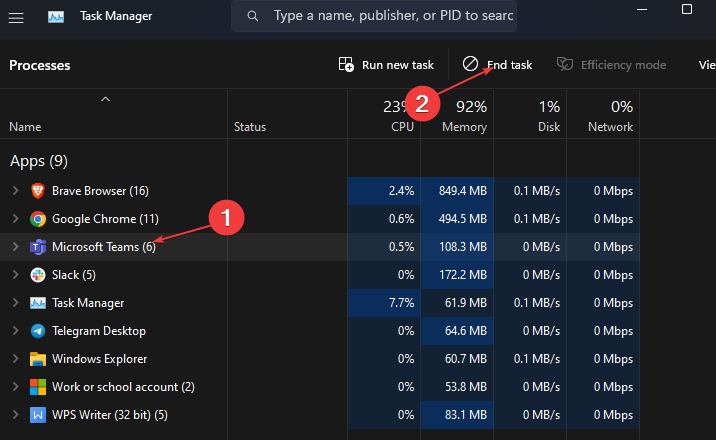Sort by the Name column header
Screen dimensions: 716x440
click(25, 127)
